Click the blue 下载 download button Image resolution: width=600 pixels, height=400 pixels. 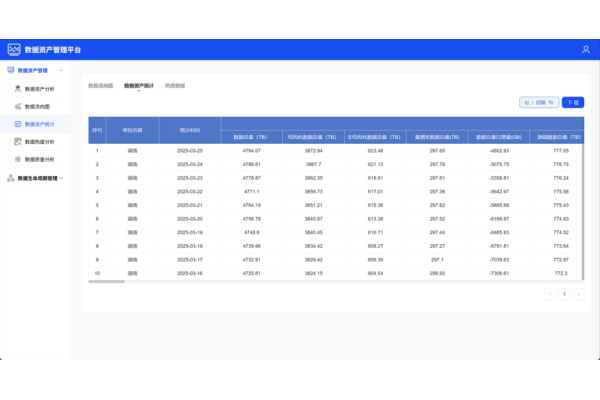pos(573,102)
